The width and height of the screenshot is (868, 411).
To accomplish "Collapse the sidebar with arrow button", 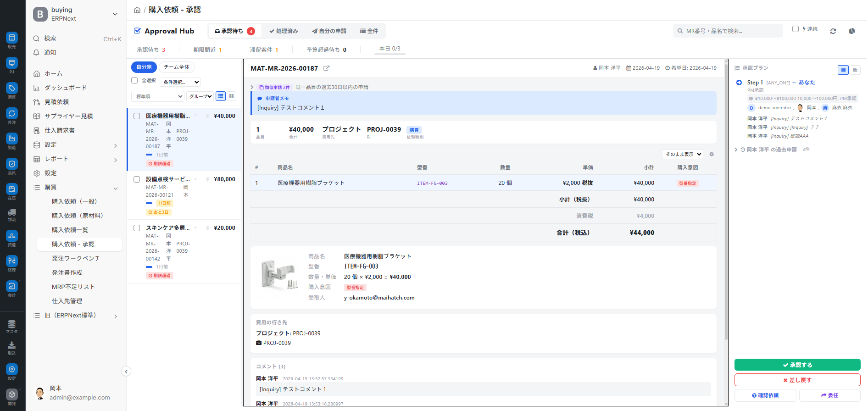I will pos(126,372).
